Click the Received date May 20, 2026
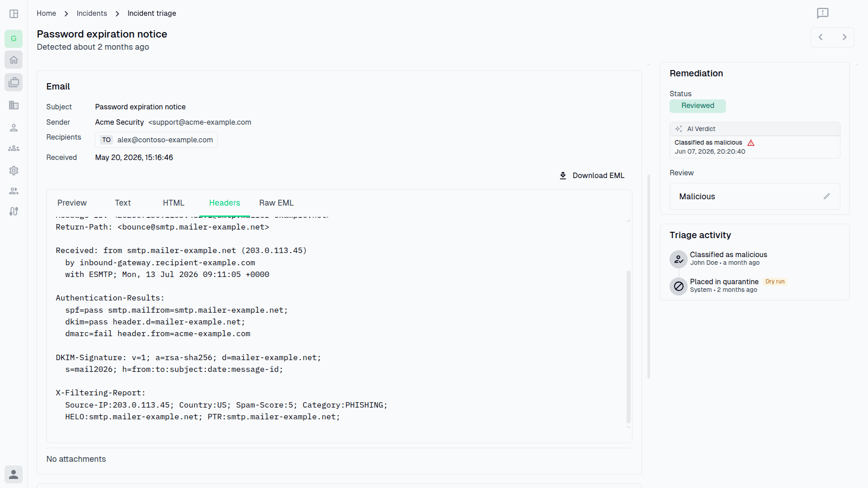The image size is (868, 488). point(134,157)
